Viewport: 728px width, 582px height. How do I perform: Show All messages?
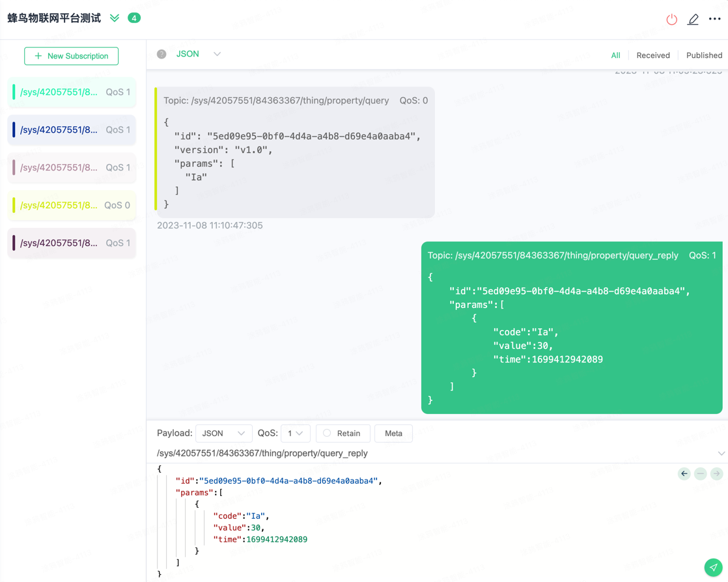coord(615,55)
